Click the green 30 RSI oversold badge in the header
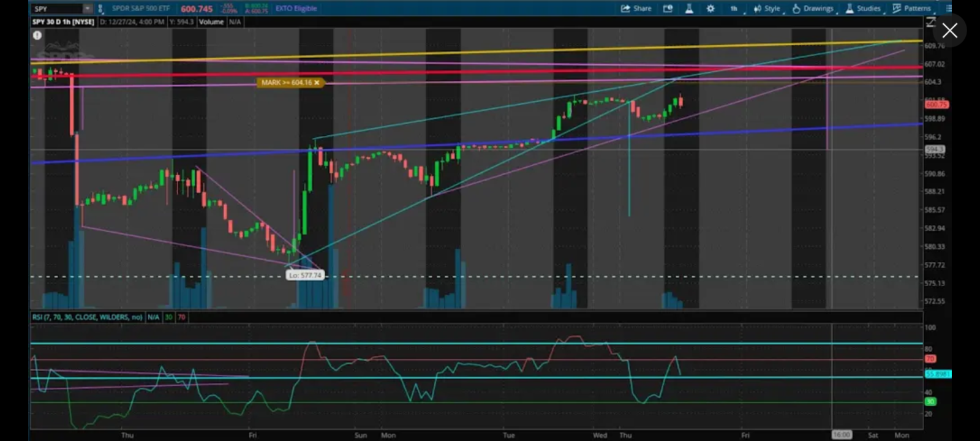The height and width of the screenshot is (441, 980). 168,317
